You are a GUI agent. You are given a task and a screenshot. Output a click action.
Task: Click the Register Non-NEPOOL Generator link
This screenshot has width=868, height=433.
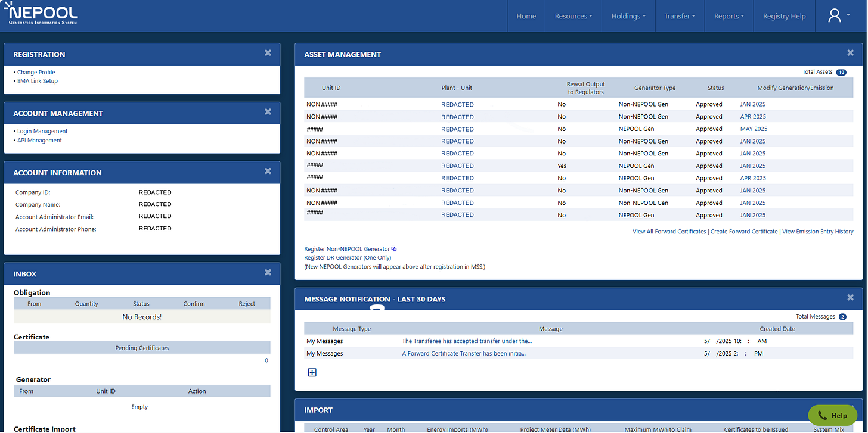click(x=347, y=249)
